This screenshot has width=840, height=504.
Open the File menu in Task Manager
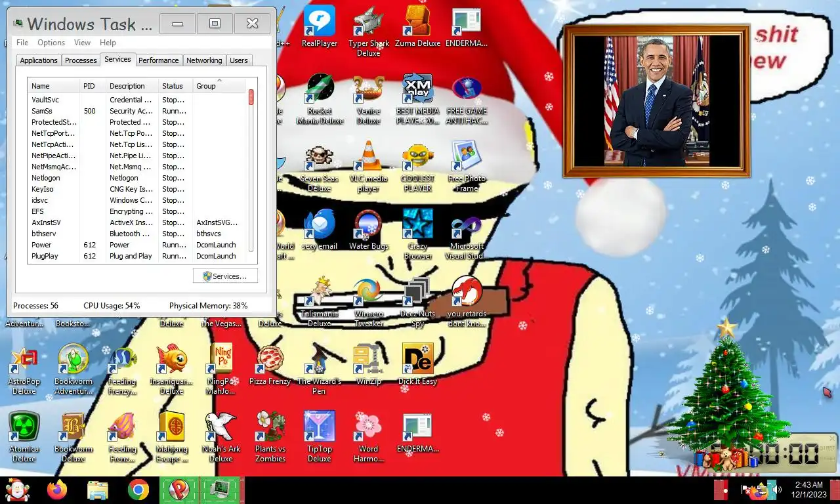pos(22,43)
